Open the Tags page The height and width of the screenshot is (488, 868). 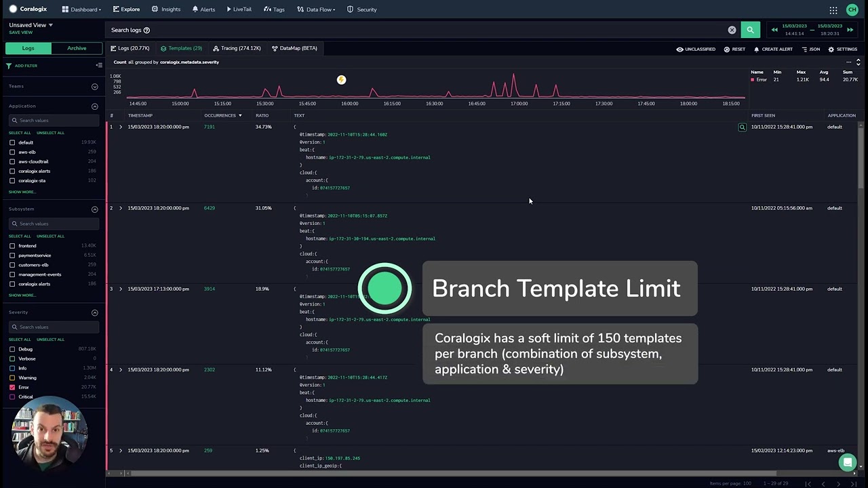pyautogui.click(x=274, y=9)
